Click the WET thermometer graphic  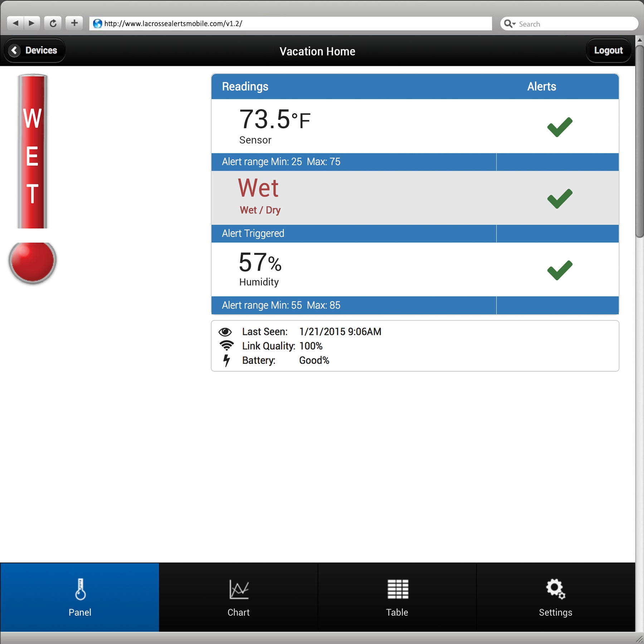point(33,151)
